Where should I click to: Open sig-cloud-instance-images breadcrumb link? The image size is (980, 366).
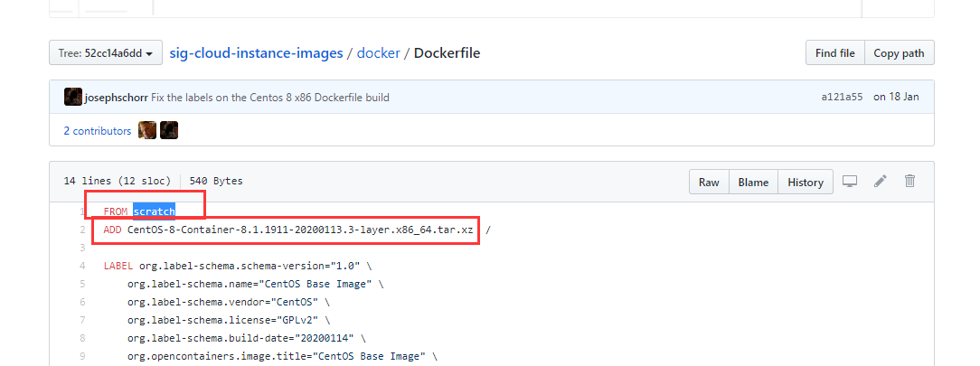click(x=256, y=53)
